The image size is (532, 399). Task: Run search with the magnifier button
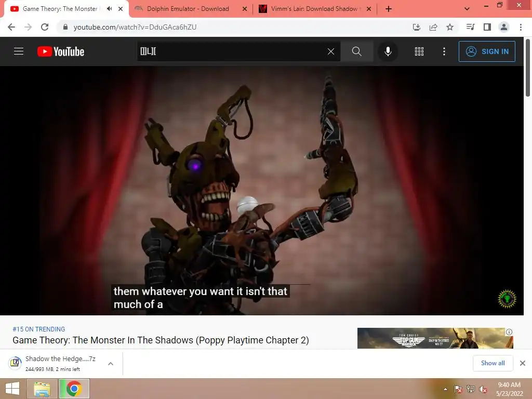356,51
